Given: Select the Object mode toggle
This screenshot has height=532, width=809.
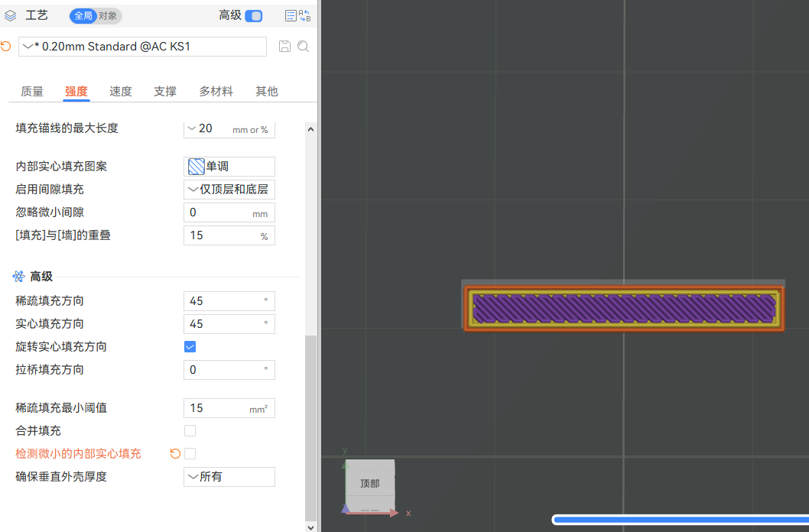Looking at the screenshot, I should tap(108, 16).
